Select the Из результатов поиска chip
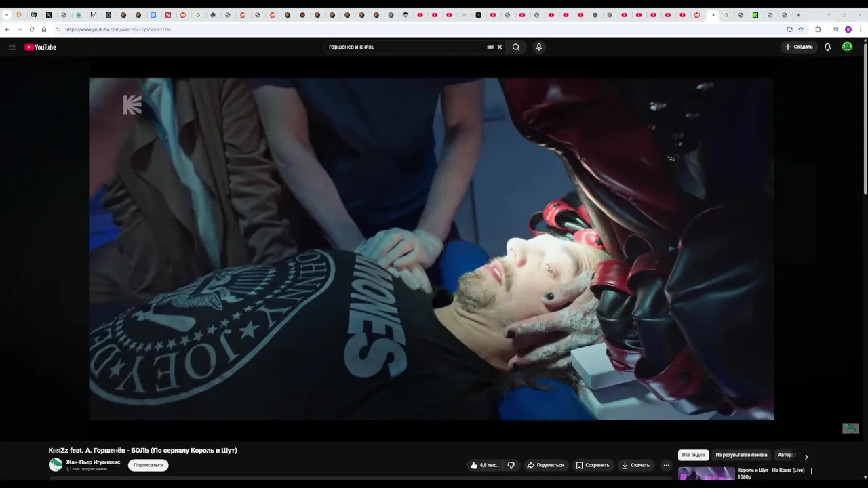The height and width of the screenshot is (488, 868). [x=741, y=455]
